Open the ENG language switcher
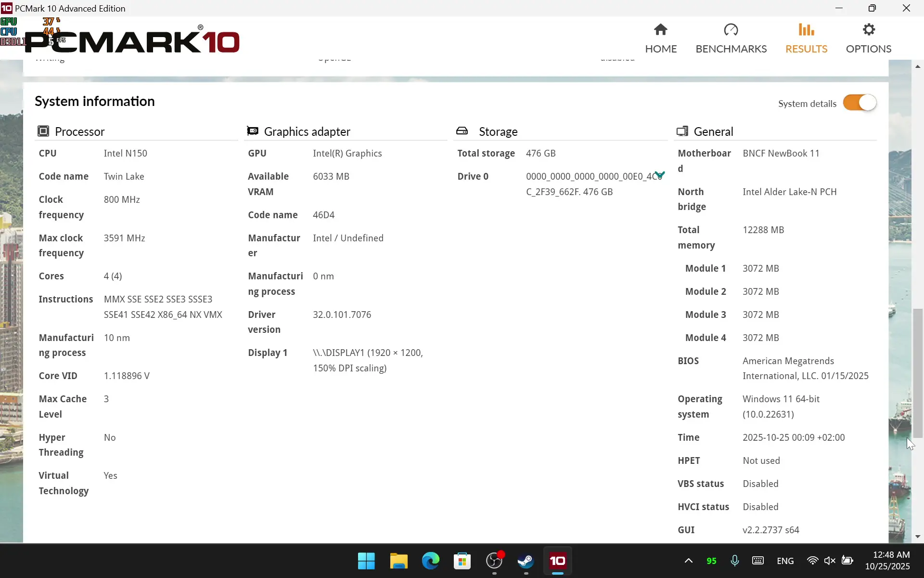The height and width of the screenshot is (578, 924). (x=785, y=561)
